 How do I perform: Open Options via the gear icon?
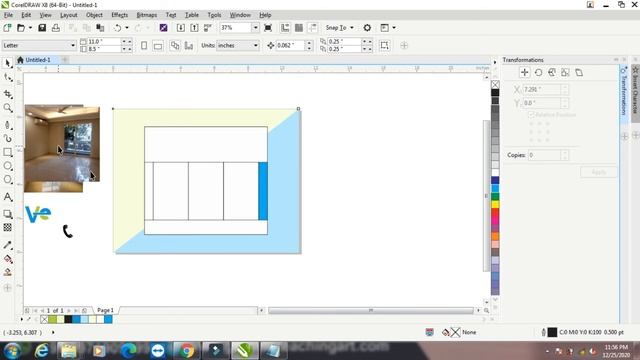point(367,28)
